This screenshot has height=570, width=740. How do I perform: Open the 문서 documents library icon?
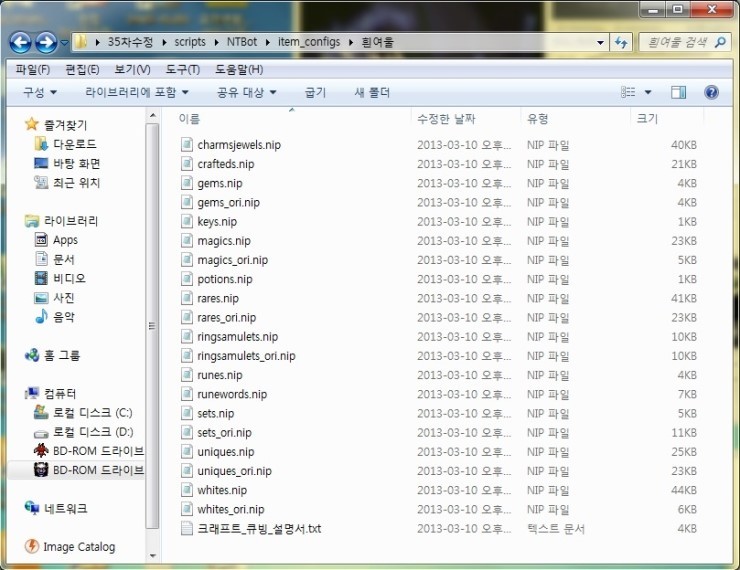42,259
